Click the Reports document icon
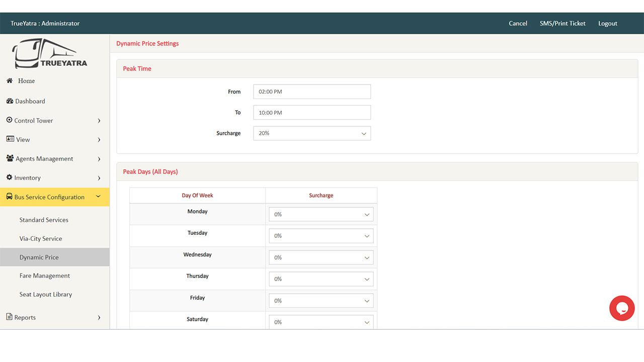This screenshot has height=362, width=644. click(x=10, y=317)
